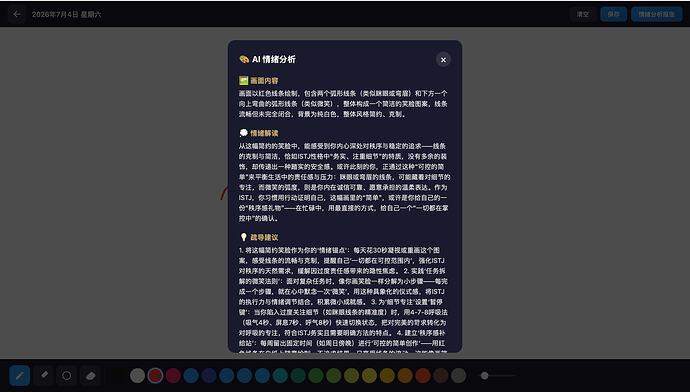Click the brush size slider handle
690x392 pixels.
[484, 376]
